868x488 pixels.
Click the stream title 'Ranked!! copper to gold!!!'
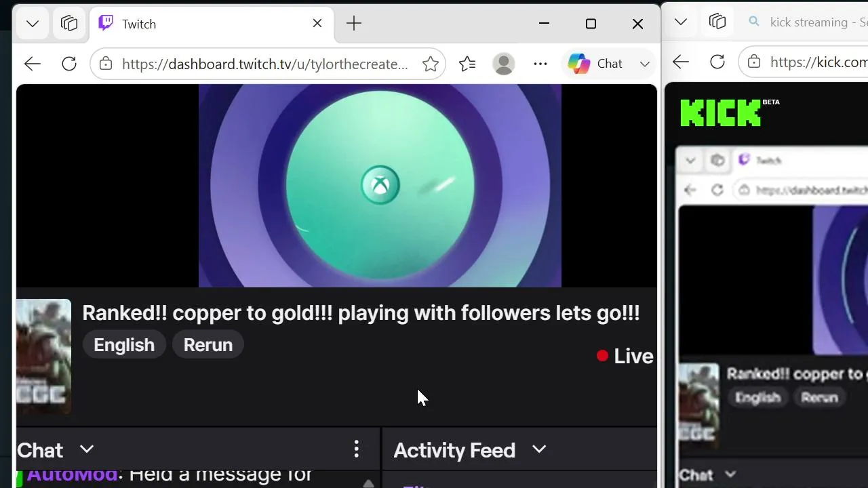(361, 312)
